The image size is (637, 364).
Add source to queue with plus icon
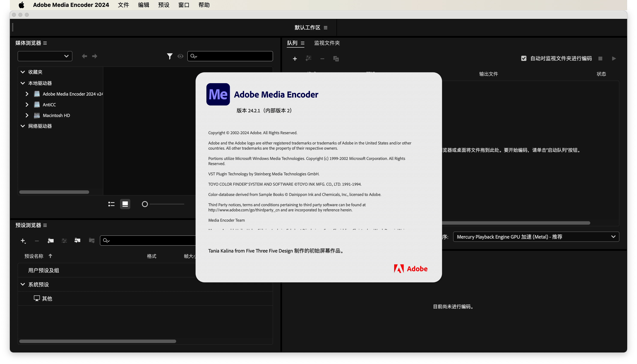[x=295, y=59]
